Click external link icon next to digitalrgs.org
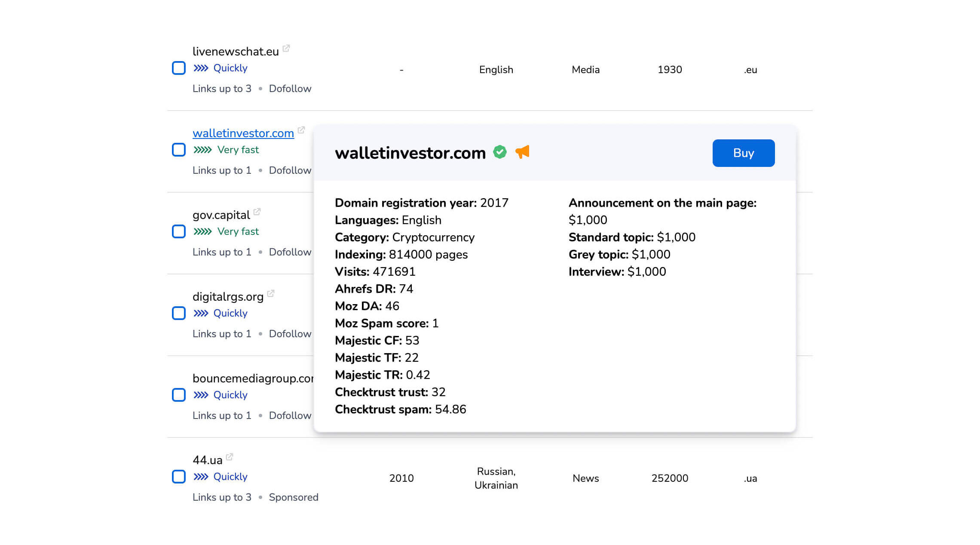This screenshot has width=980, height=545. tap(271, 293)
